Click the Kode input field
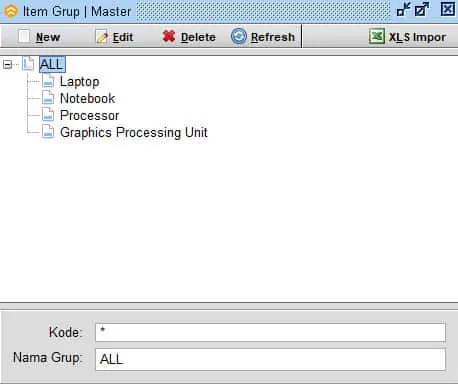 [x=270, y=332]
